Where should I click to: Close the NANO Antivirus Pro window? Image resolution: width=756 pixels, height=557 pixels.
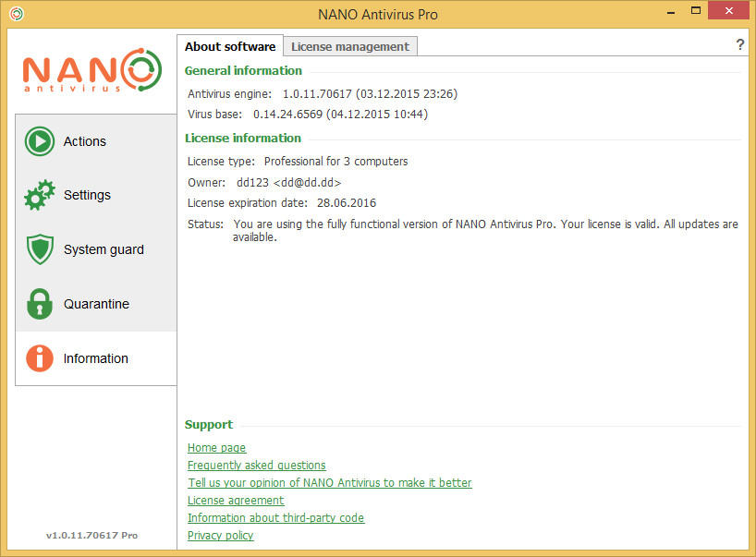tap(729, 10)
